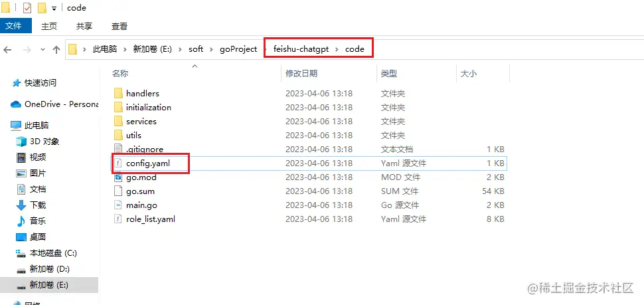Select the .gitignore file icon

(118, 149)
